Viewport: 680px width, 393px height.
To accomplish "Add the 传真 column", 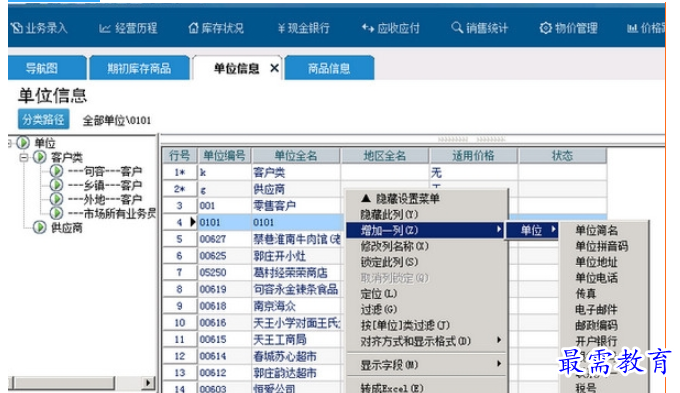I will click(586, 294).
